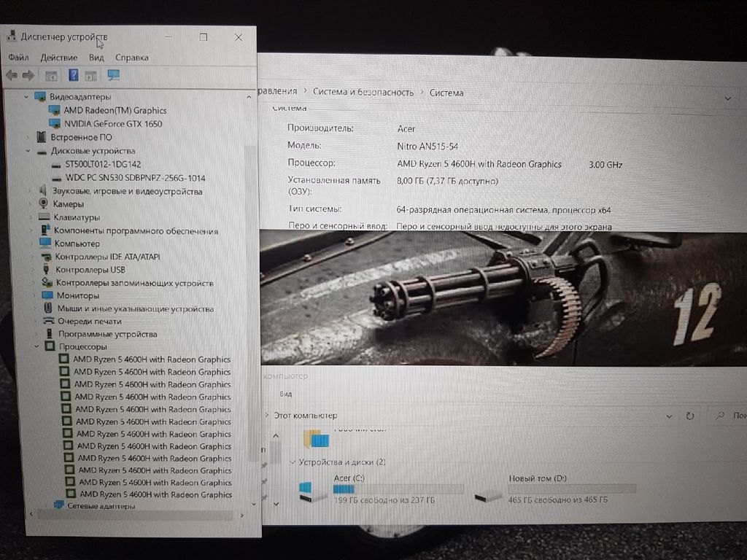Screen dimensions: 747x560
Task: Click the Вид tab in Explorer ribbon
Action: tap(286, 394)
